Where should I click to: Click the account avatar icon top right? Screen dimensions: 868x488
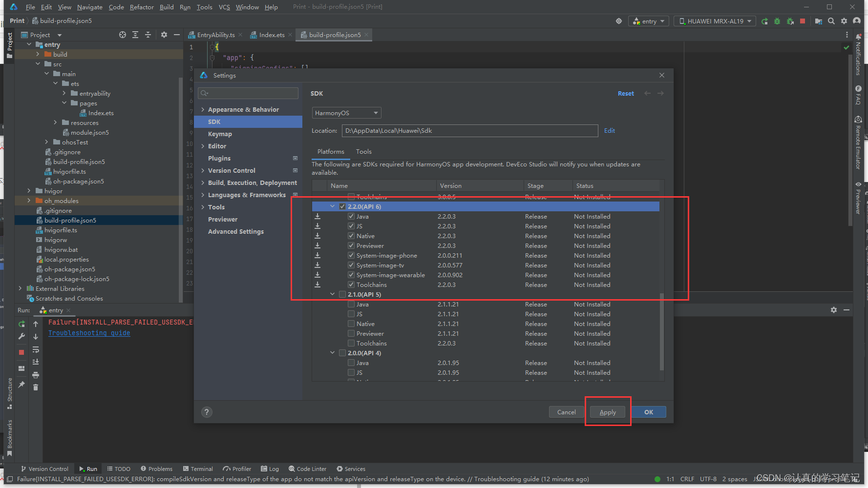(857, 21)
